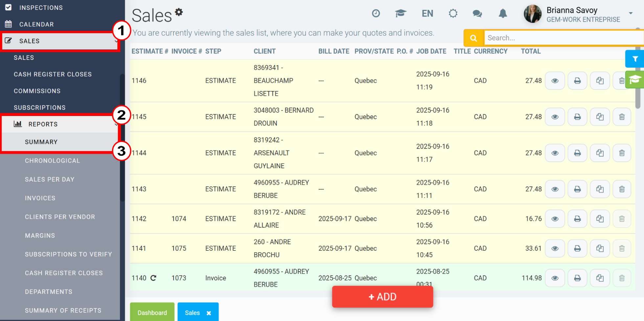Open the clock history icon in header
The width and height of the screenshot is (644, 321).
(376, 13)
